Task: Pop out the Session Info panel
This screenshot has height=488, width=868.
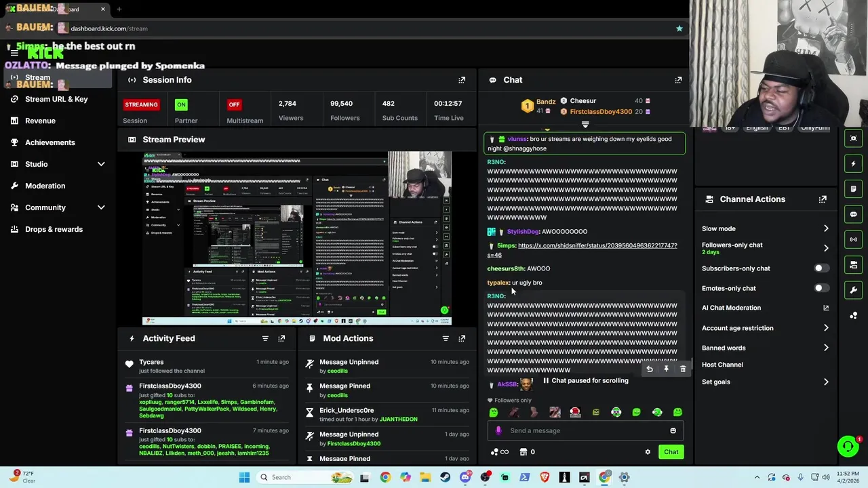Action: (462, 80)
